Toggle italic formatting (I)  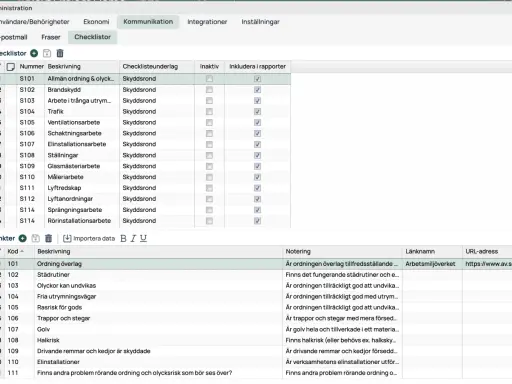click(x=133, y=238)
